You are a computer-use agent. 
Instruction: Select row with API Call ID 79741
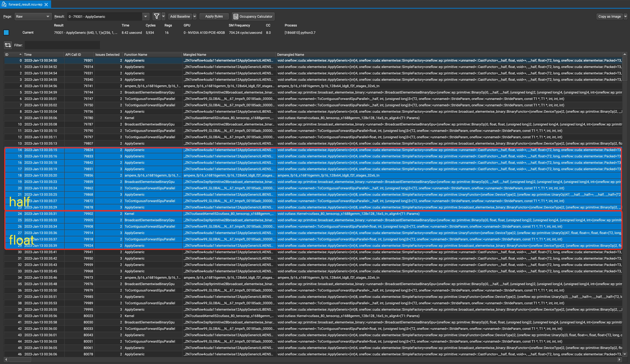click(313, 86)
